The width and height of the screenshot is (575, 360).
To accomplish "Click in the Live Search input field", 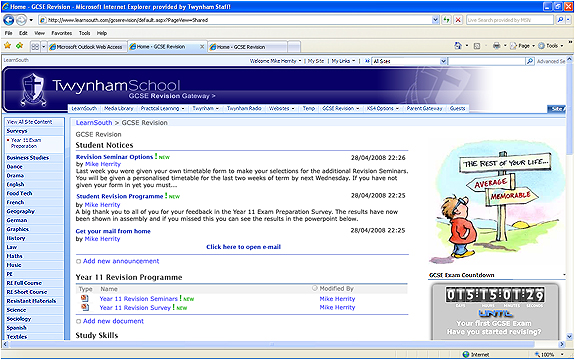I will pyautogui.click(x=510, y=20).
